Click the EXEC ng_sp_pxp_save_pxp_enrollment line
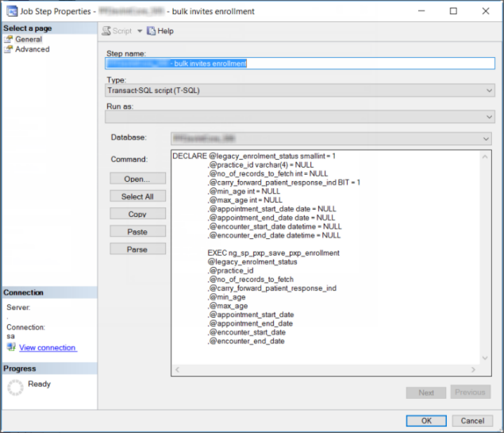Image resolution: width=504 pixels, height=433 pixels. pos(273,253)
